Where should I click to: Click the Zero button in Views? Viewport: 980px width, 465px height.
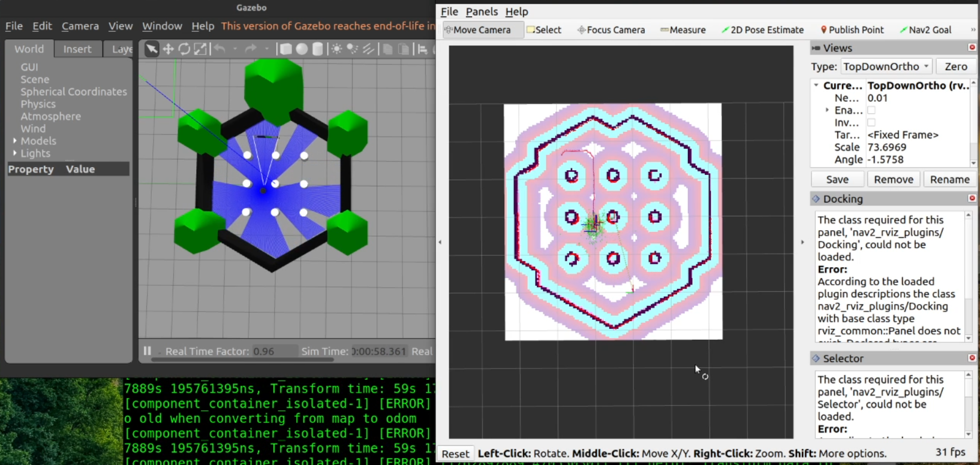[x=955, y=67]
